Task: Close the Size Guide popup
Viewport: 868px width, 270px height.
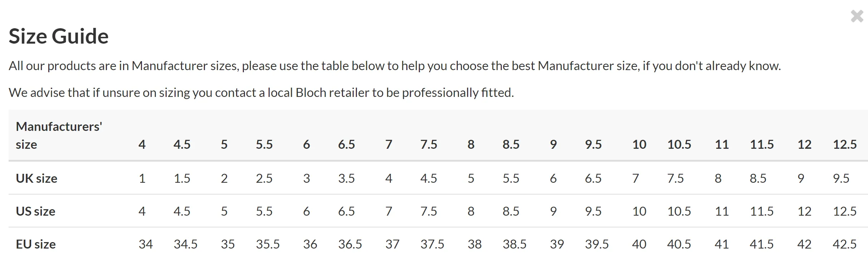Action: point(857,16)
